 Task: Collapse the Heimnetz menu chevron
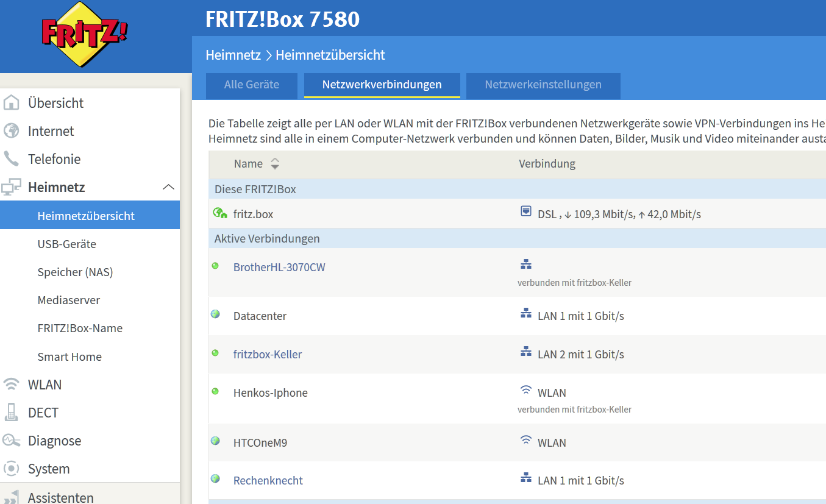pos(168,187)
